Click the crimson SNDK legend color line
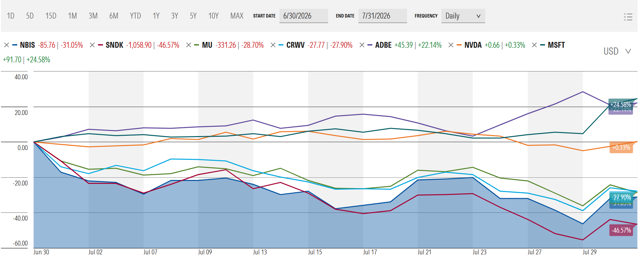Viewport: 644px width, 268px height. (x=100, y=45)
